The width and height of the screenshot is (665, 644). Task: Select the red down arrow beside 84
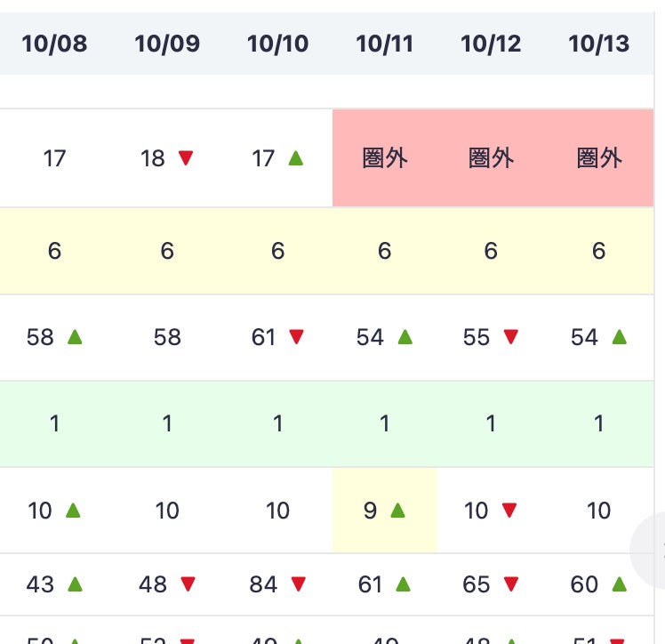(298, 584)
